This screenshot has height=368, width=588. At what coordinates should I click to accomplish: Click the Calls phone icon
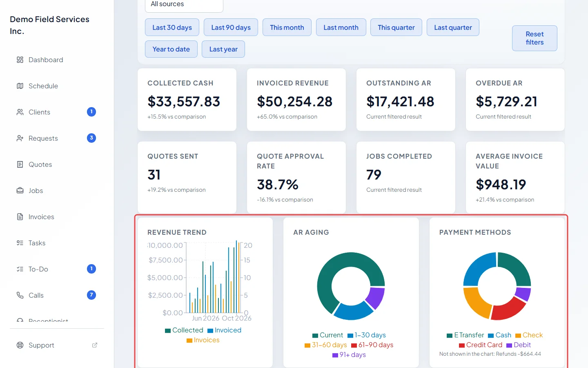point(20,295)
